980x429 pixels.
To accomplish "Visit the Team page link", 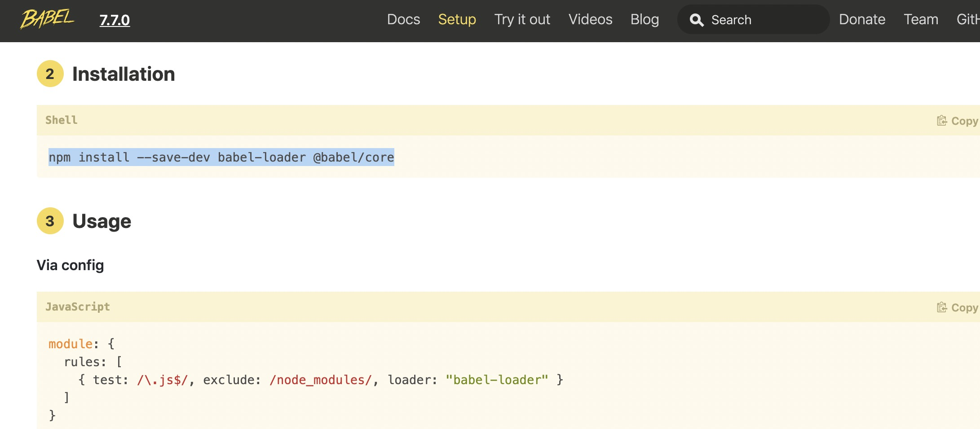I will click(x=921, y=19).
